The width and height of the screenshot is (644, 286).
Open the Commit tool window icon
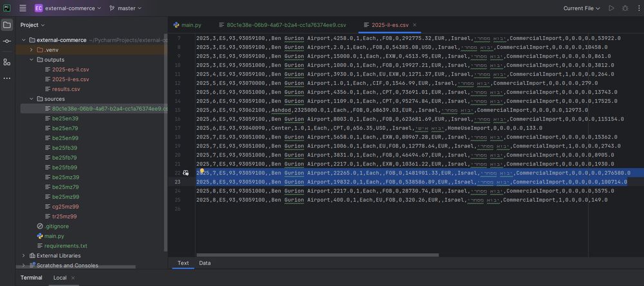pos(7,41)
